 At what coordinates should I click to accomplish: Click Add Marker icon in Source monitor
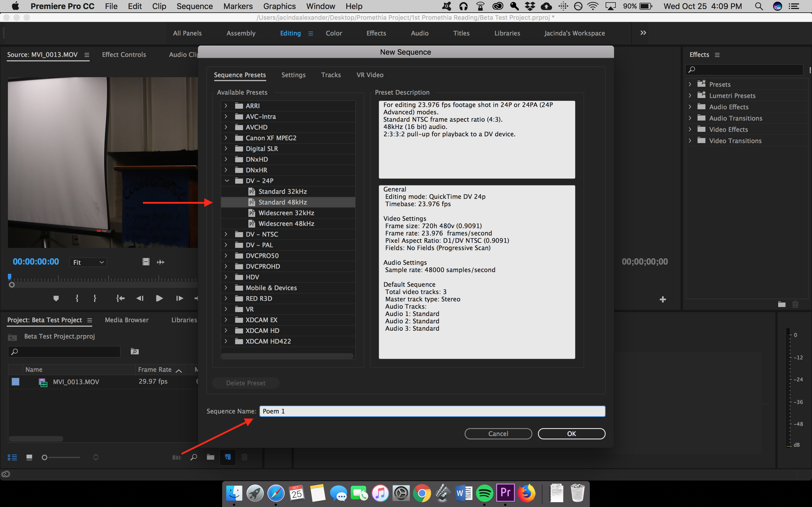point(56,298)
